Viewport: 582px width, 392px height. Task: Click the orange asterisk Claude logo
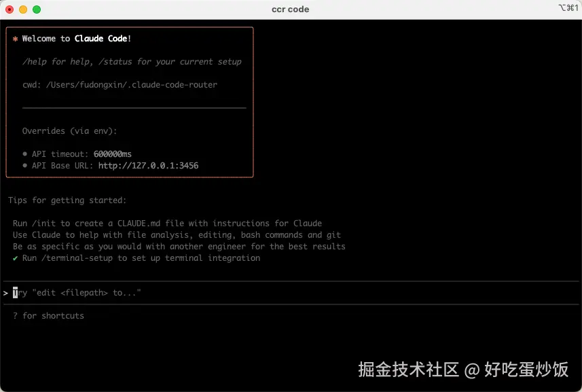[15, 39]
